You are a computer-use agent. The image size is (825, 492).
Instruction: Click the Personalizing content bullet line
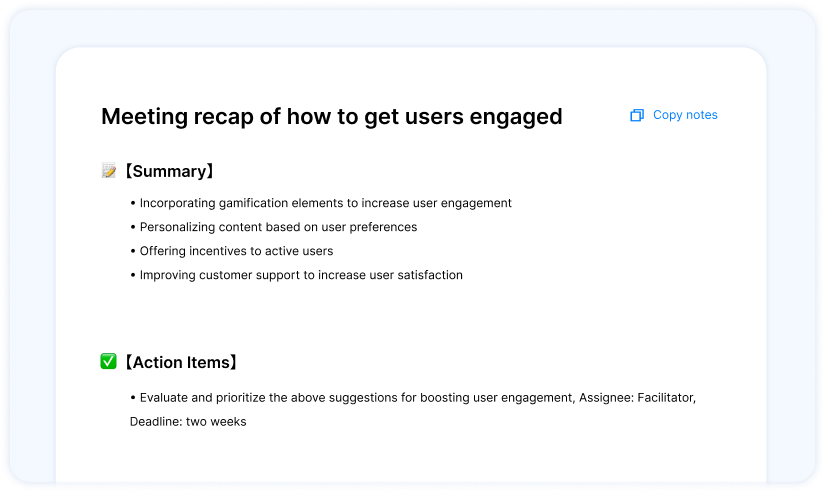click(274, 227)
